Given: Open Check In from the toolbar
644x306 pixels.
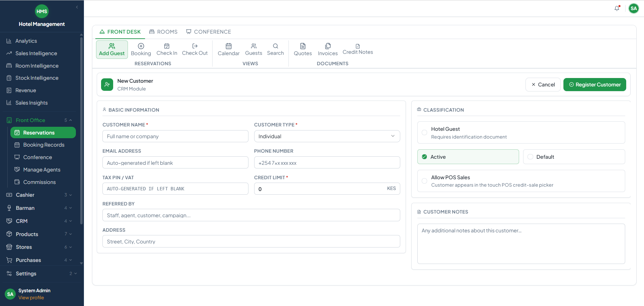Looking at the screenshot, I should pyautogui.click(x=167, y=49).
